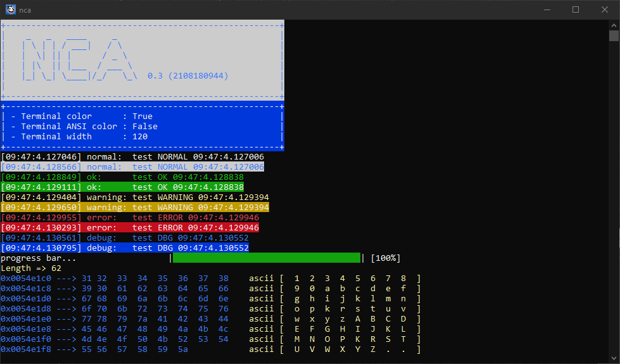Screen dimensions: 620x364
Task: Click the '[100%]' progress percentage text
Action: click(x=385, y=258)
